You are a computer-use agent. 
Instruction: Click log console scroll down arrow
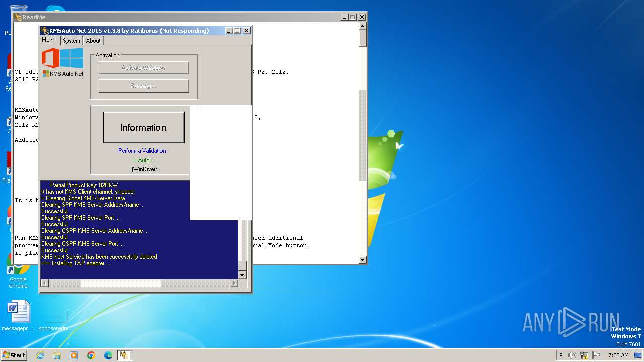tap(243, 275)
